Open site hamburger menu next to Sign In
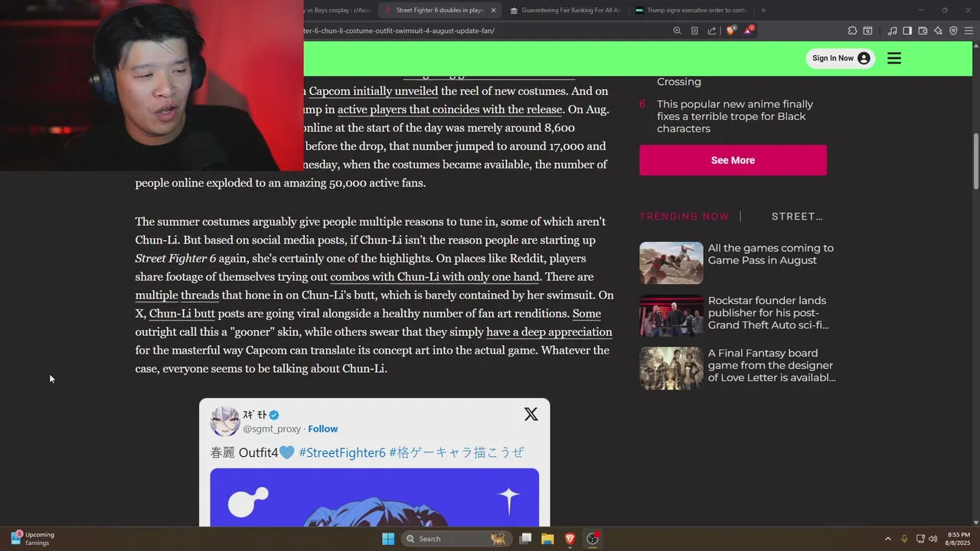 tap(894, 58)
